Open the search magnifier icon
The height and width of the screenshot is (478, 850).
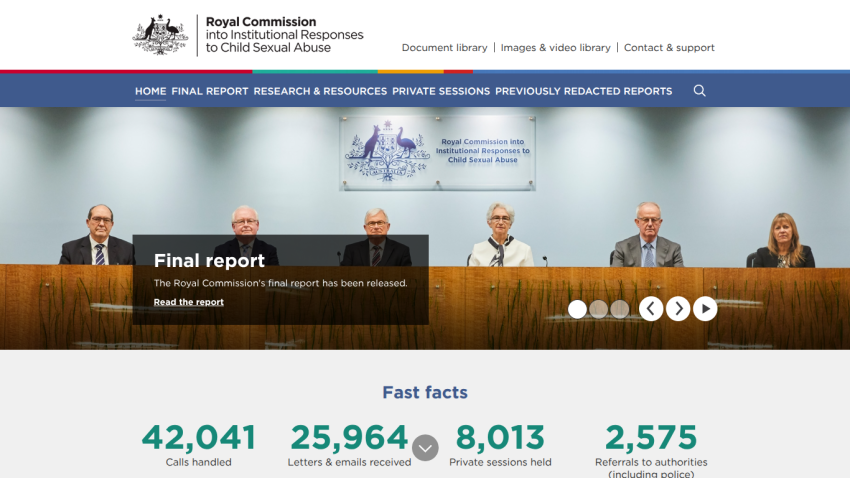click(699, 91)
